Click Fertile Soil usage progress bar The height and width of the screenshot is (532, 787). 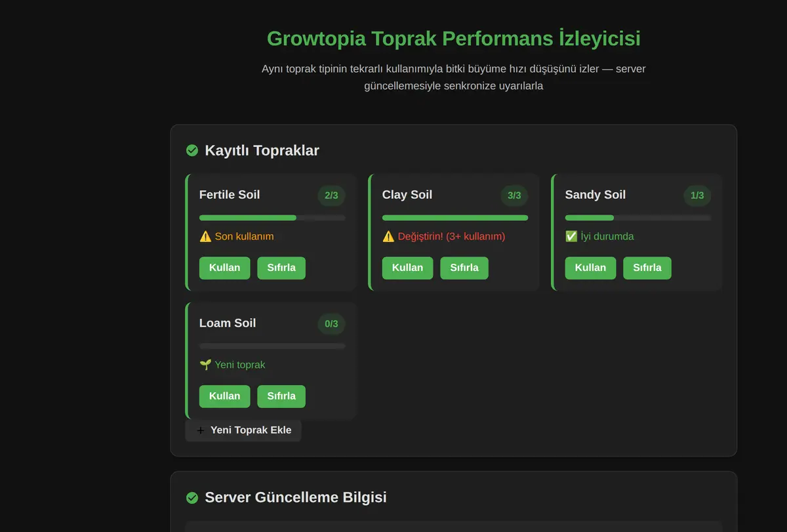pos(272,218)
